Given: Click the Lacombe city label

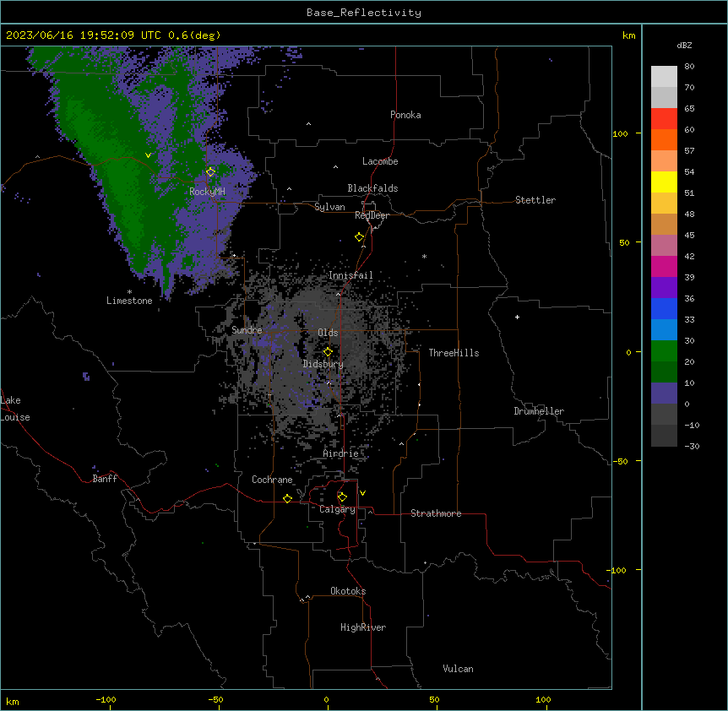Looking at the screenshot, I should [x=380, y=161].
